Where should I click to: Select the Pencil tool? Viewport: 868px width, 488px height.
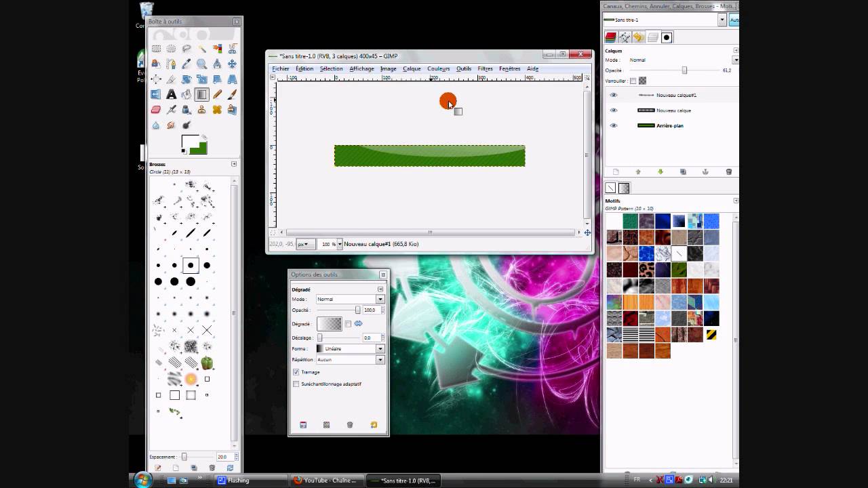pyautogui.click(x=217, y=94)
